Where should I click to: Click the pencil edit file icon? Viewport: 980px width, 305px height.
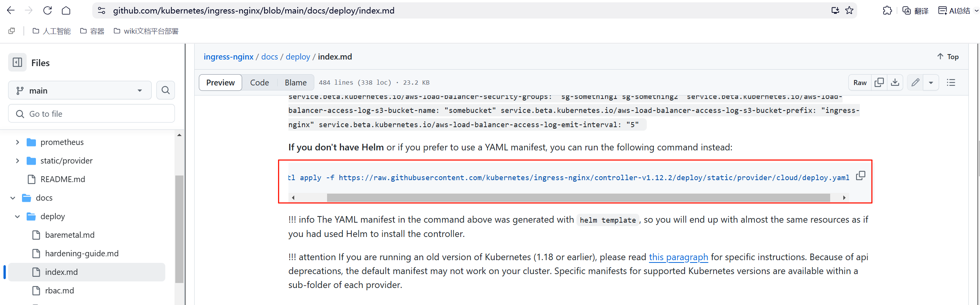click(915, 83)
